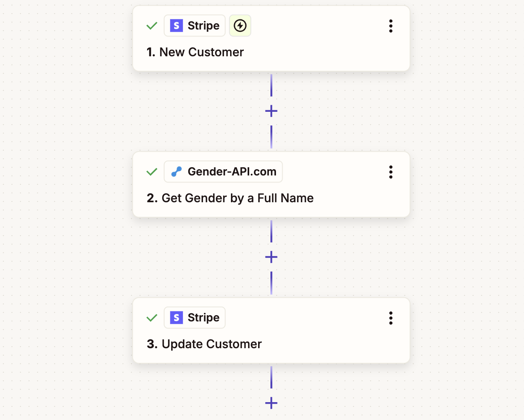Viewport: 524px width, 420px height.
Task: Click the Gender-API.com app label
Action: 232,172
